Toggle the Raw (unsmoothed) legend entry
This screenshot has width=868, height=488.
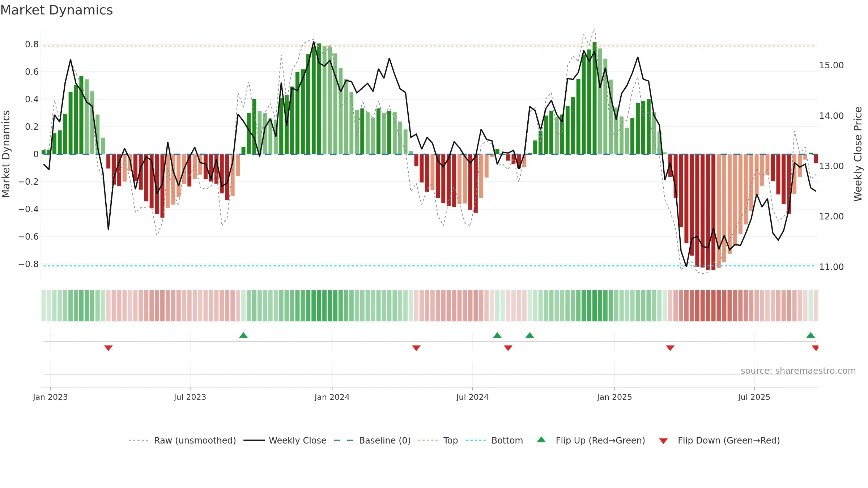point(182,440)
